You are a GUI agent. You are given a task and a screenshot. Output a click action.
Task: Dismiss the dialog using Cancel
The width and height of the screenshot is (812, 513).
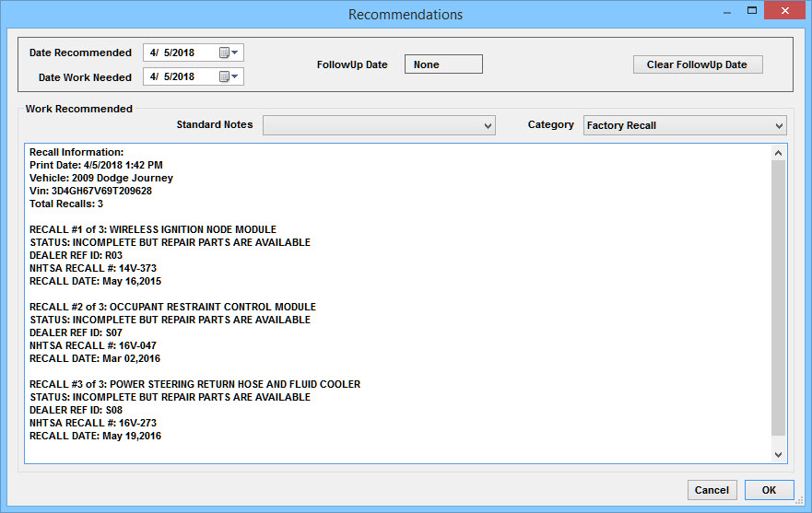[712, 490]
